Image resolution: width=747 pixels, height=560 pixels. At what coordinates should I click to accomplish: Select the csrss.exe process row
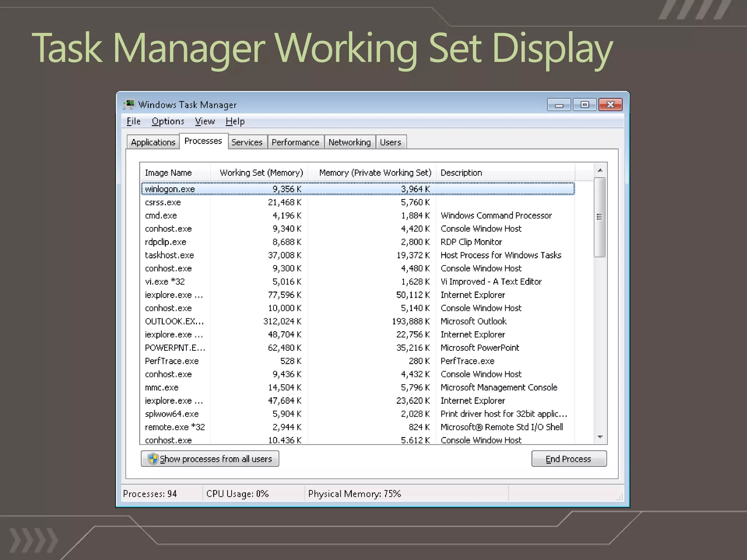358,202
